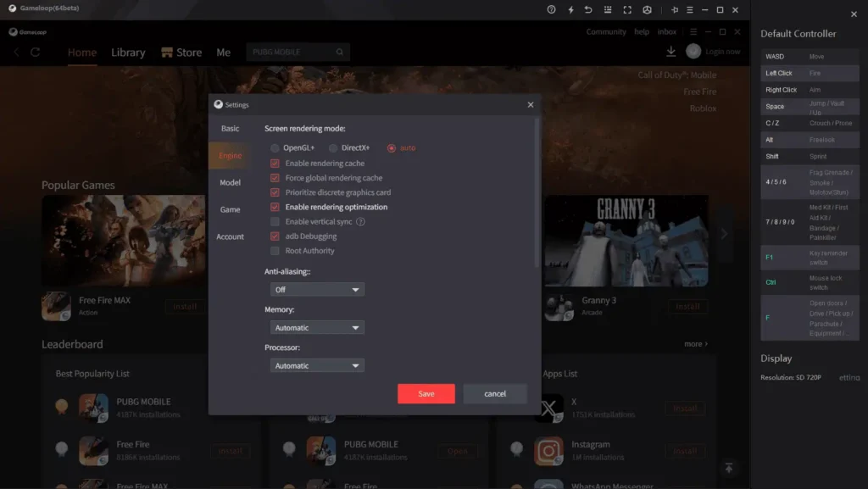Click the controller wheel icon in title bar
The width and height of the screenshot is (868, 489).
click(647, 9)
